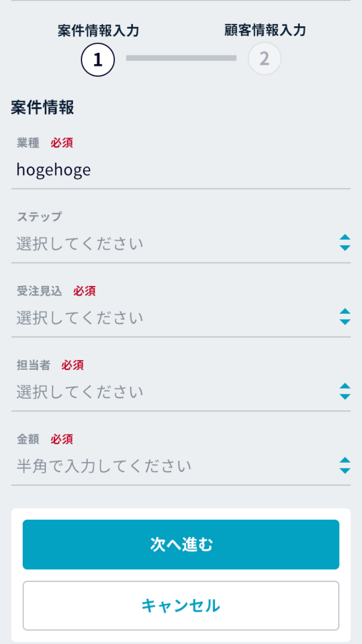Click the step 2 circle indicator

[x=264, y=59]
